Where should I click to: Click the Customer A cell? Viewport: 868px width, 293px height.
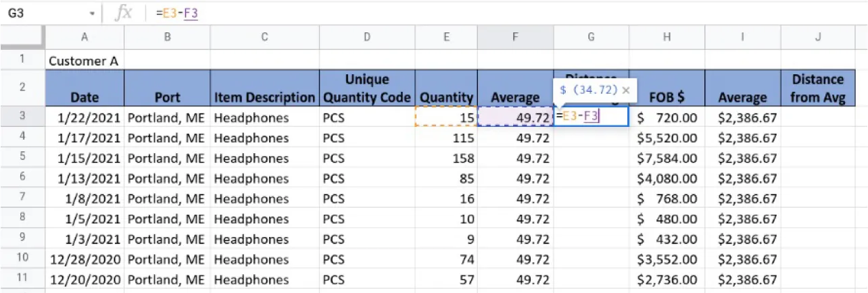(85, 61)
